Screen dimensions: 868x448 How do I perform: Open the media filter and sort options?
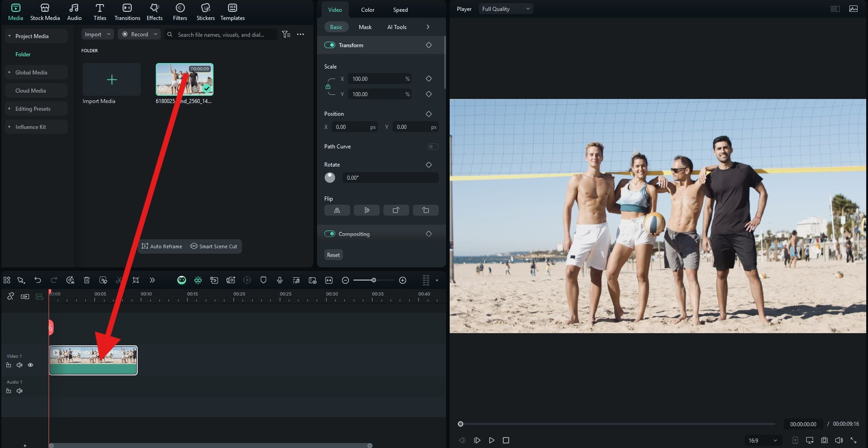(x=286, y=34)
